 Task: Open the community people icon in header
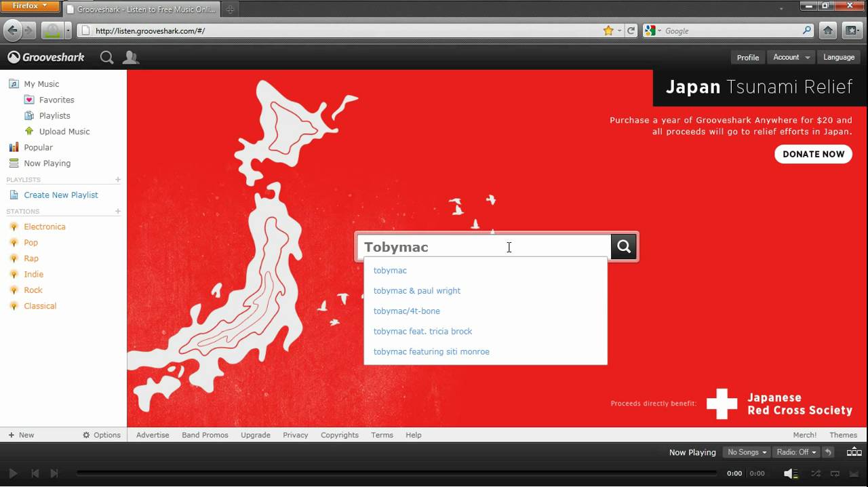point(130,58)
